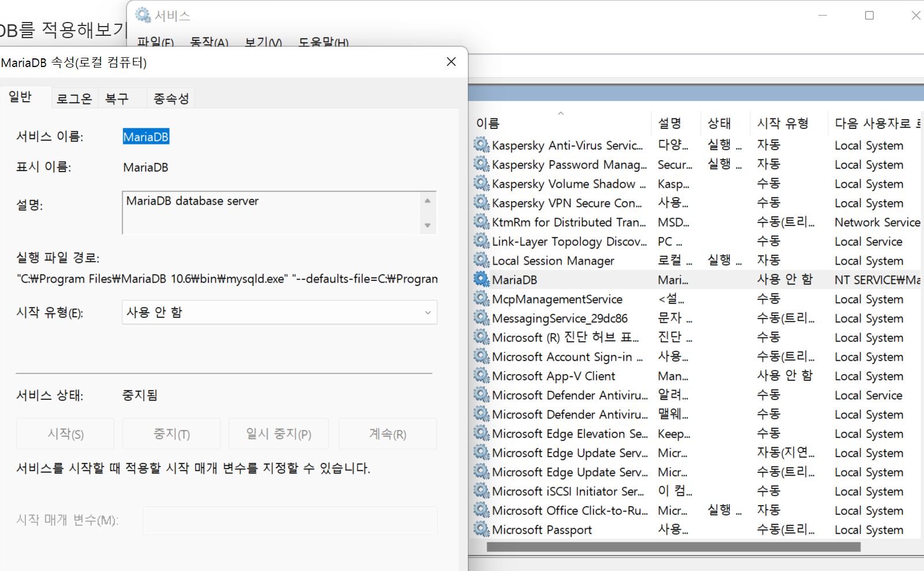Open the 동작(A) menu in Services window
The image size is (924, 571).
coord(209,43)
